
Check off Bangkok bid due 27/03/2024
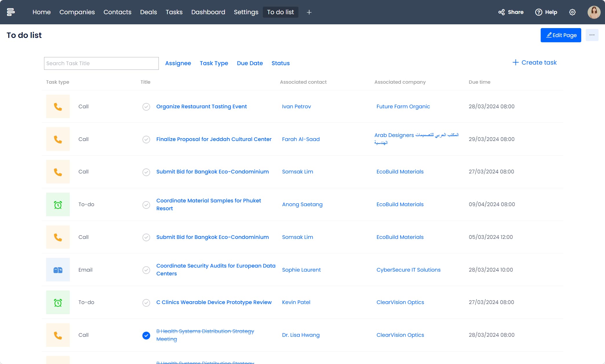pyautogui.click(x=146, y=172)
